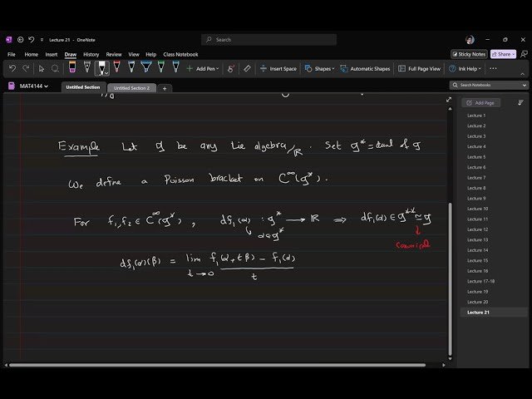Viewport: 532px width, 399px height.
Task: Switch to the Home ribbon tab
Action: click(32, 54)
